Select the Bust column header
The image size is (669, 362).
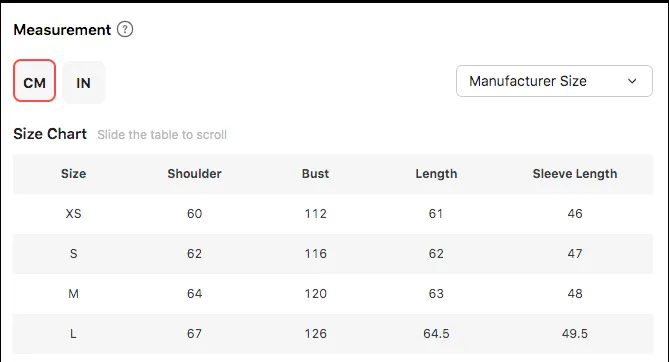tap(315, 174)
